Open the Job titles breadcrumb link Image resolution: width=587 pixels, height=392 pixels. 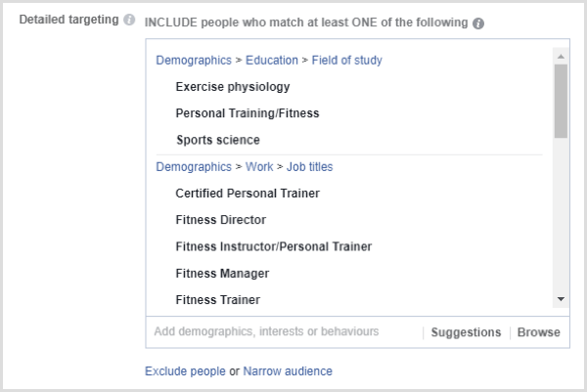[309, 167]
